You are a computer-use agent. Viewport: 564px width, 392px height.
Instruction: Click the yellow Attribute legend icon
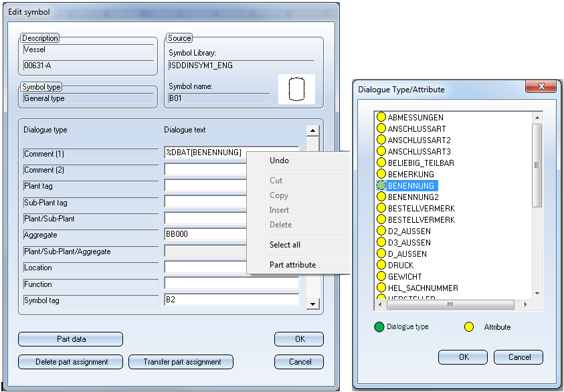469,327
